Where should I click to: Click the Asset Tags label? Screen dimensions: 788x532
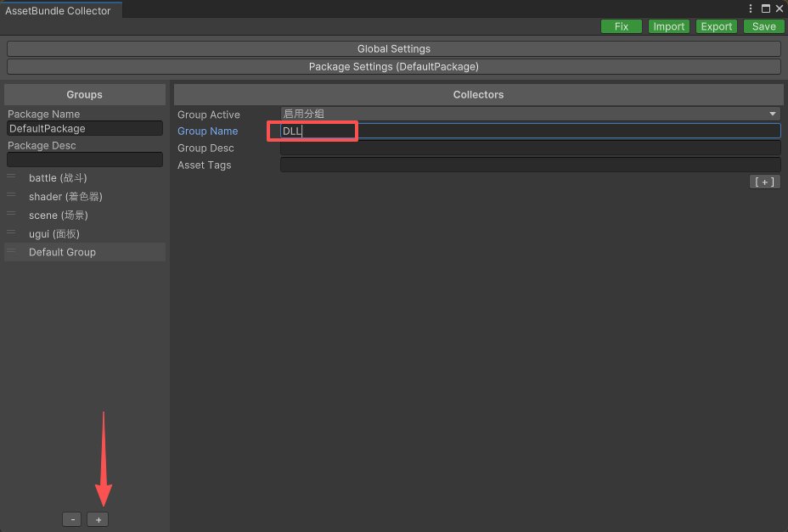point(204,165)
